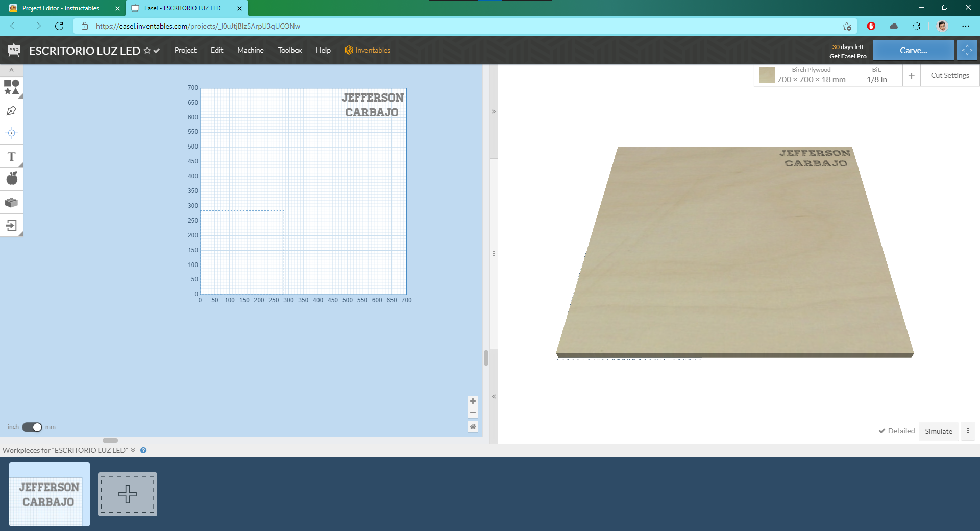This screenshot has width=980, height=531.
Task: Switch to Project Editor - Instructables tab
Action: [61, 8]
